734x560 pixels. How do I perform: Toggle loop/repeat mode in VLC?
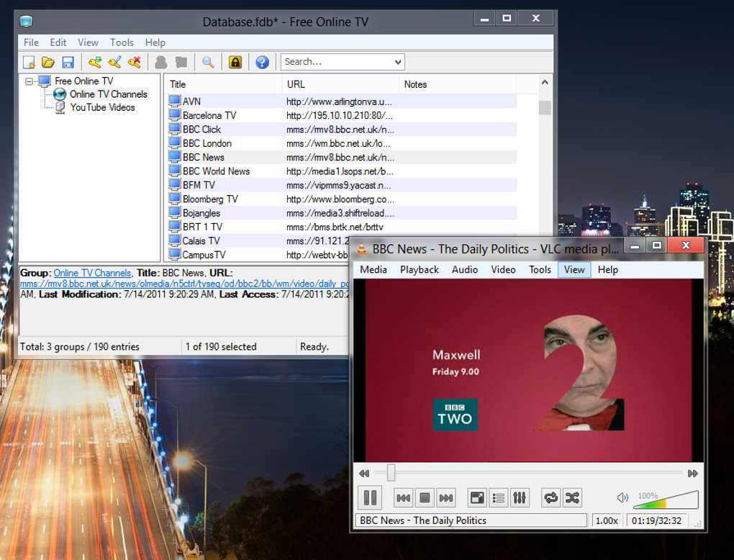pos(551,497)
